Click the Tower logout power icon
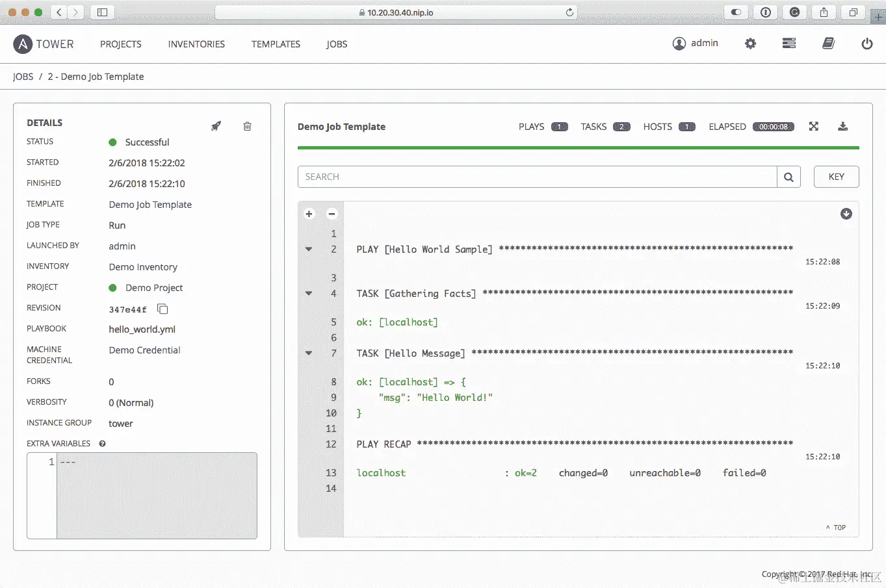 (866, 44)
